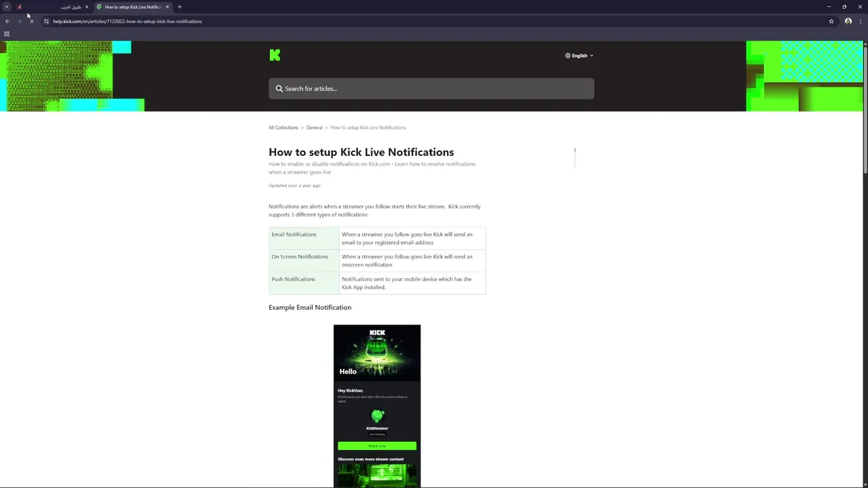This screenshot has width=868, height=488.
Task: Go to All Collections breadcrumb
Action: 283,127
